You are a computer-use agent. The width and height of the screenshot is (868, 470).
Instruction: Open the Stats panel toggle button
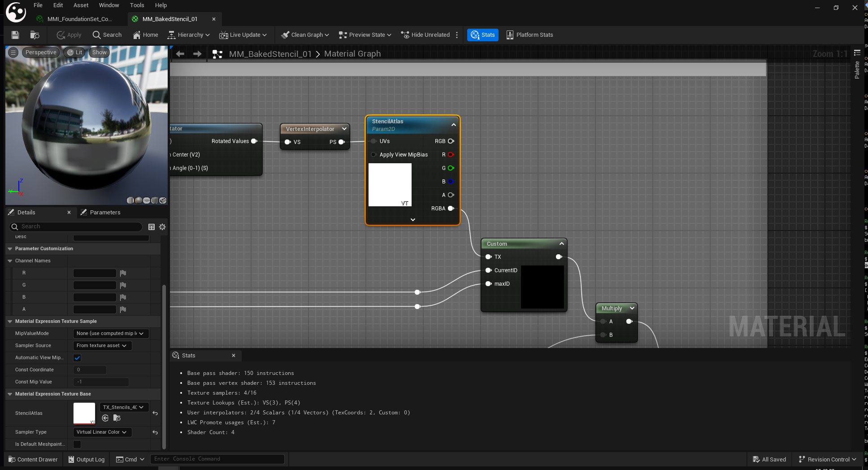(483, 35)
